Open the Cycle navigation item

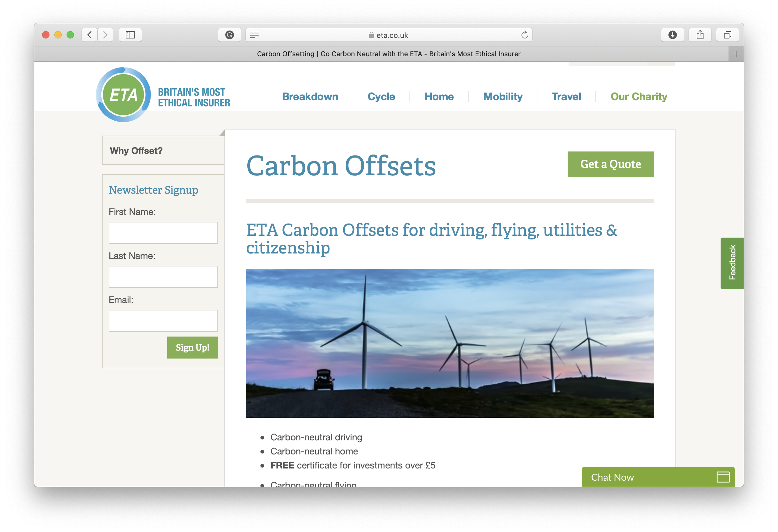pyautogui.click(x=381, y=97)
